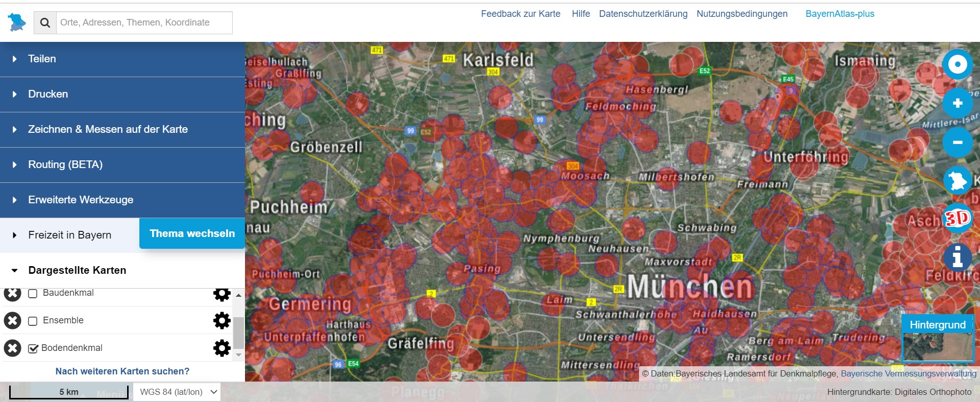Click the Schwabing map label
The height and width of the screenshot is (402, 980).
707,228
